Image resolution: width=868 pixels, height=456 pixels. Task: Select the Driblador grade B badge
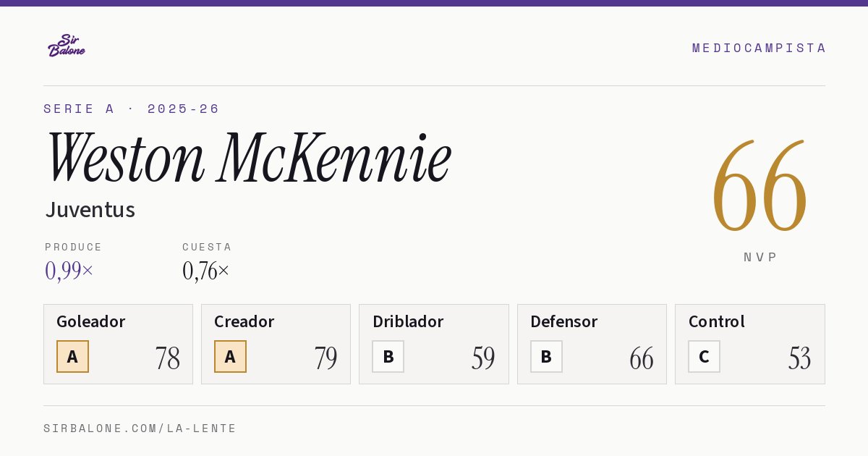coord(388,357)
